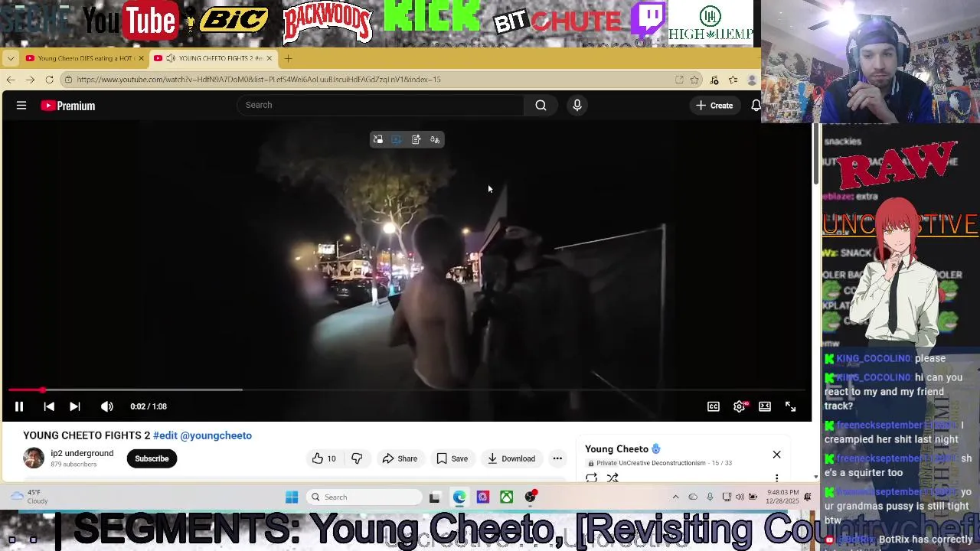This screenshot has height=551, width=980.
Task: Dislike the video with thumbs down
Action: 357,458
